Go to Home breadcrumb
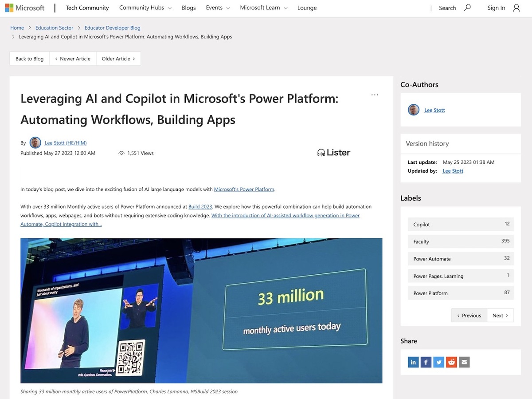The height and width of the screenshot is (399, 532). click(17, 28)
